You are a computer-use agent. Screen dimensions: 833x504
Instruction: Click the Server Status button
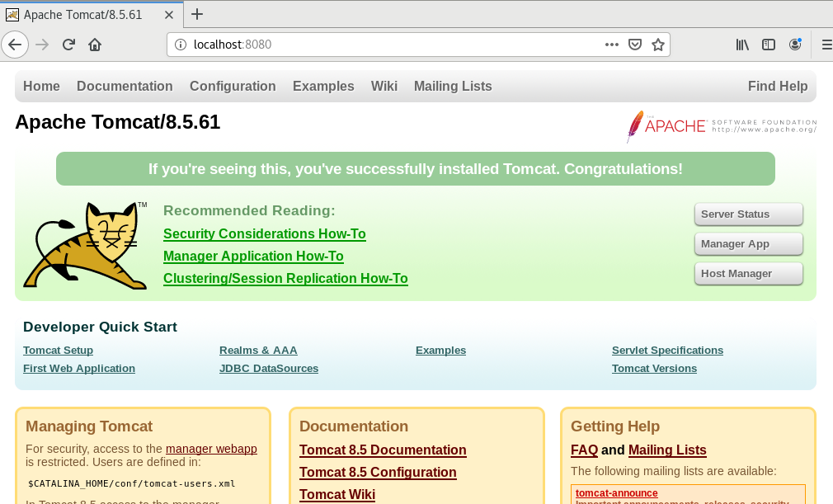(749, 214)
